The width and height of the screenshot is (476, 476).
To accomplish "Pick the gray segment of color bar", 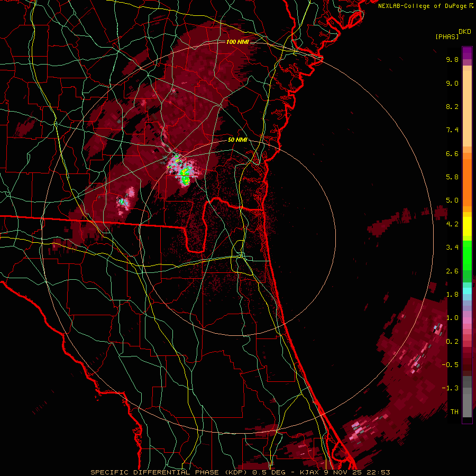I will click(467, 397).
